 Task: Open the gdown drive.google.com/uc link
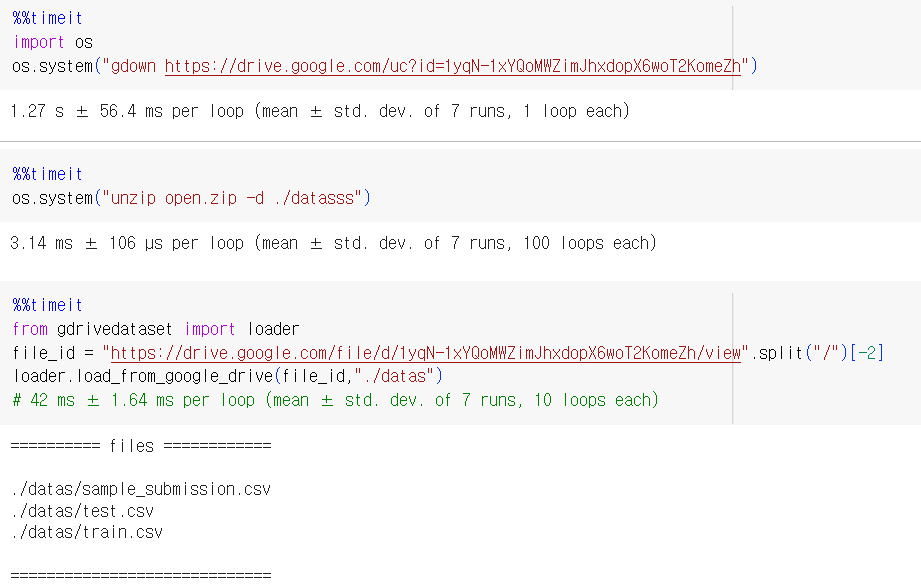pyautogui.click(x=452, y=66)
